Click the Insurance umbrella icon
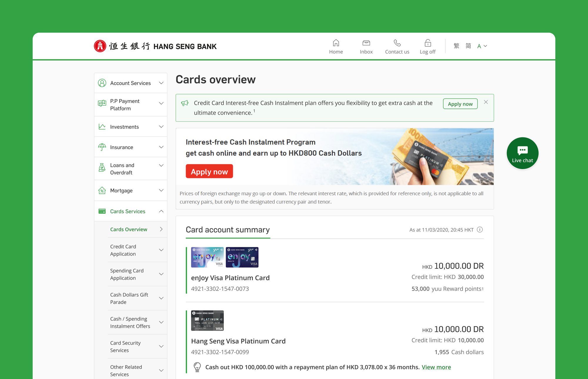The width and height of the screenshot is (588, 379). (x=102, y=147)
